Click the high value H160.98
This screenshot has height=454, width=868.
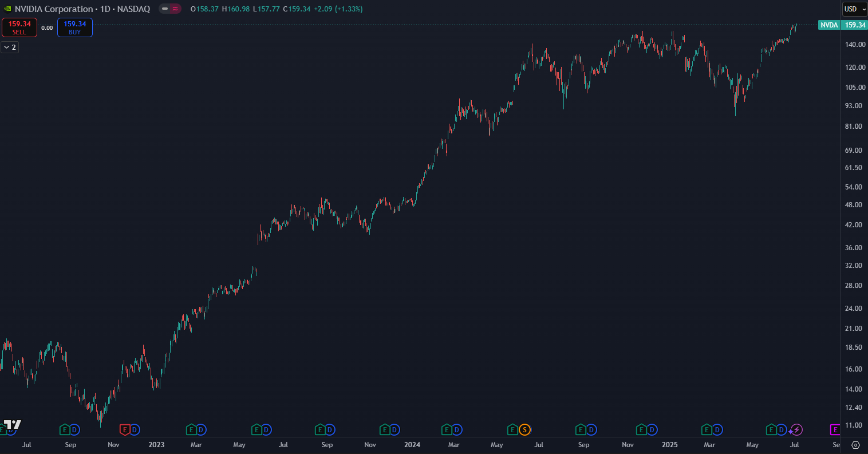click(235, 9)
